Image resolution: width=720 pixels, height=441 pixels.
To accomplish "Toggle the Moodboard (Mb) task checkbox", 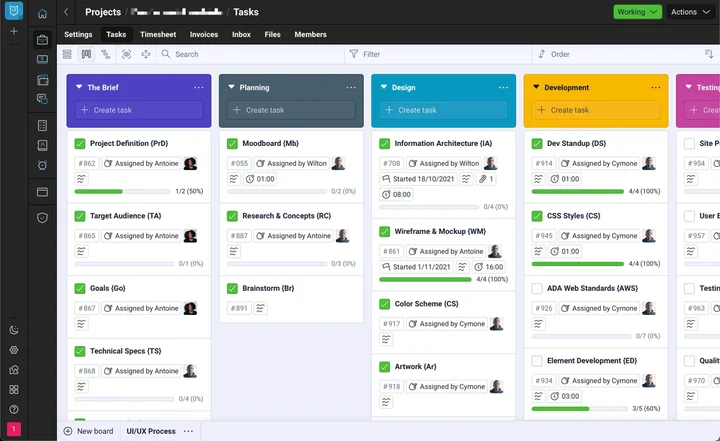I will point(232,144).
